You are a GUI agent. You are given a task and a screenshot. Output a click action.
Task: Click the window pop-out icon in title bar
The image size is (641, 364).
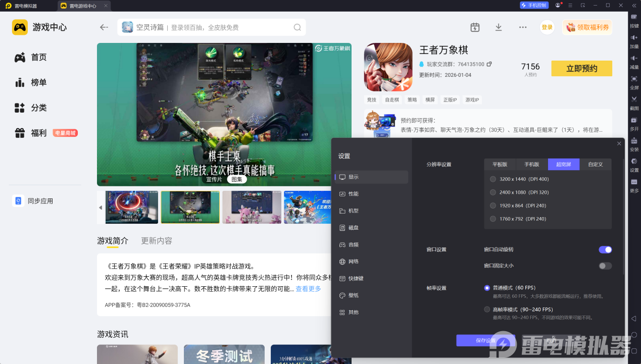(x=583, y=6)
